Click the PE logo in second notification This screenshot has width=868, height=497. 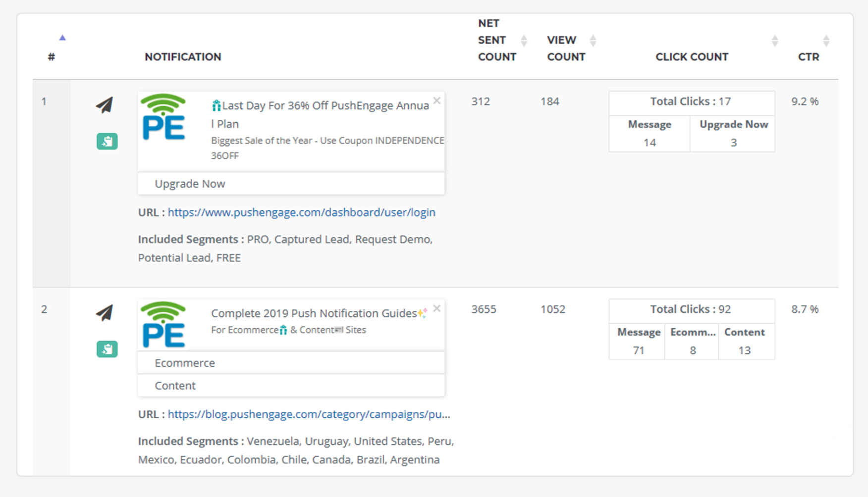(x=163, y=325)
